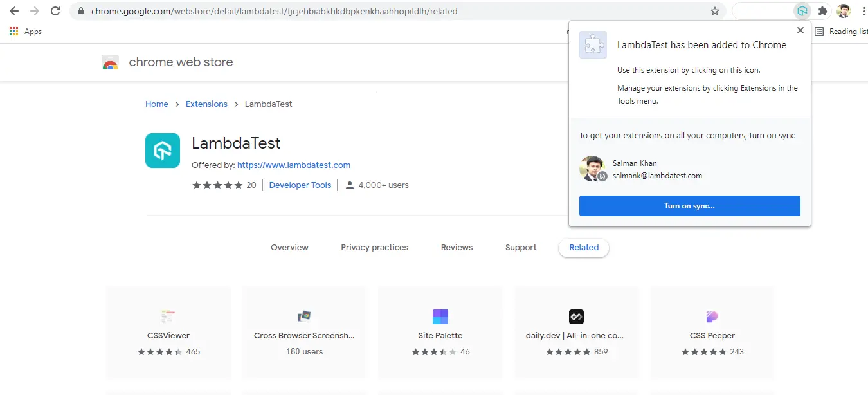Click the padlock site info icon
This screenshot has height=395, width=868.
(x=81, y=11)
